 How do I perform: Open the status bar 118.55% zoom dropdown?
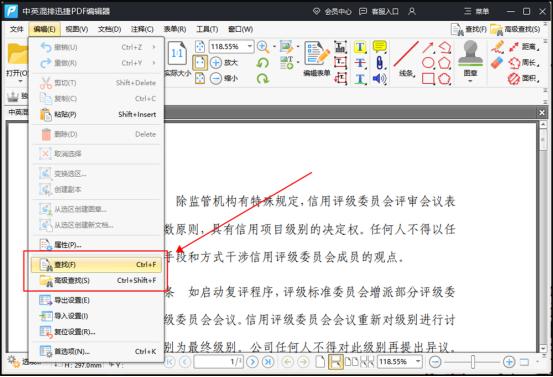(x=418, y=362)
